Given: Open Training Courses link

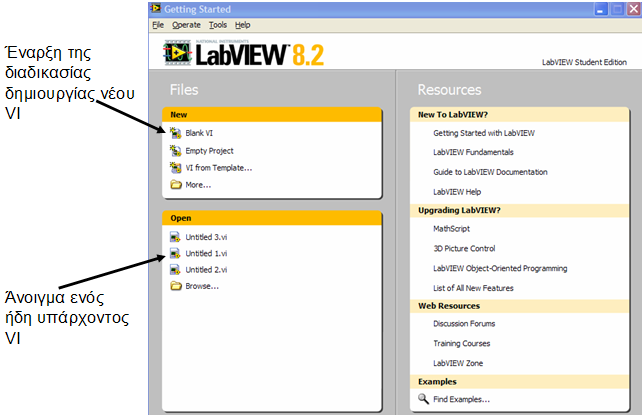Looking at the screenshot, I should pyautogui.click(x=461, y=344).
